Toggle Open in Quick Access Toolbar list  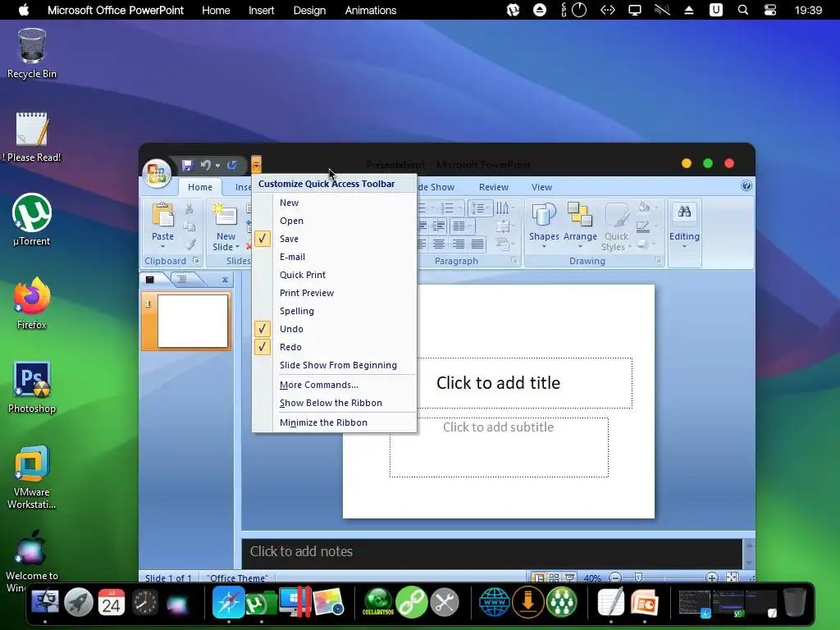[334, 221]
